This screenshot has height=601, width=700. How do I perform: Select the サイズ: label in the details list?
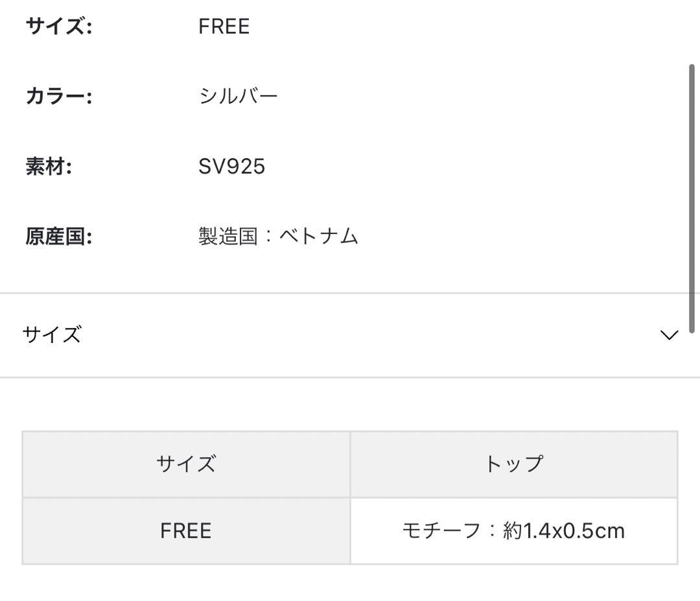point(59,27)
